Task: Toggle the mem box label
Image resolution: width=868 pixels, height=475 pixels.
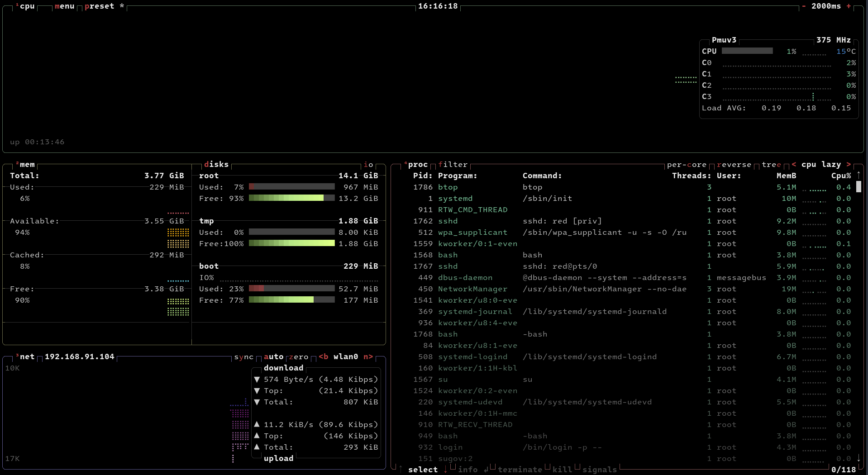Action: click(x=25, y=165)
